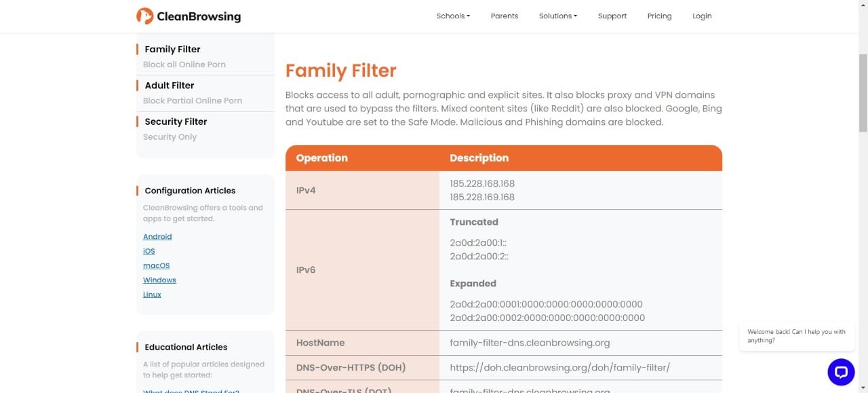The height and width of the screenshot is (393, 868).
Task: Expand the Schools dropdown menu
Action: pyautogui.click(x=453, y=16)
